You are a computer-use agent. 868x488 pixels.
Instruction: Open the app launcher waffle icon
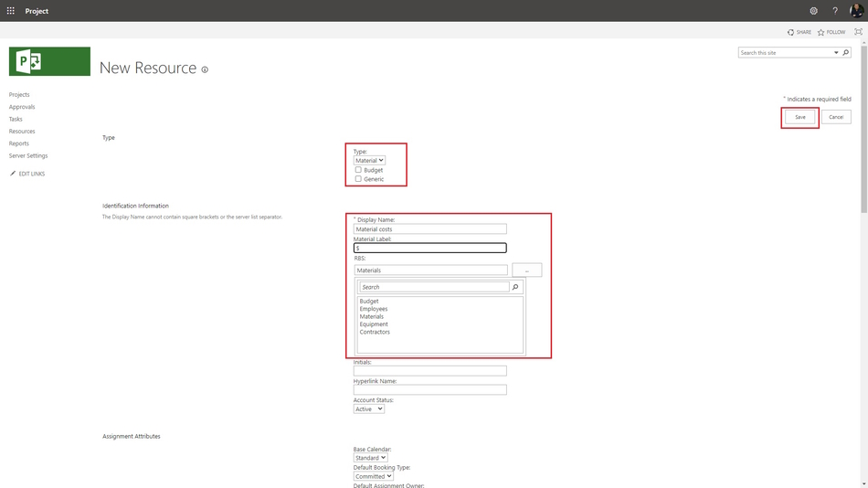coord(11,11)
